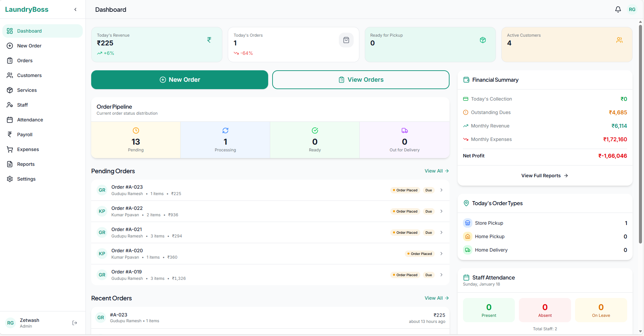
Task: Click the Store Pickup icon in Order Types
Action: coord(467,223)
